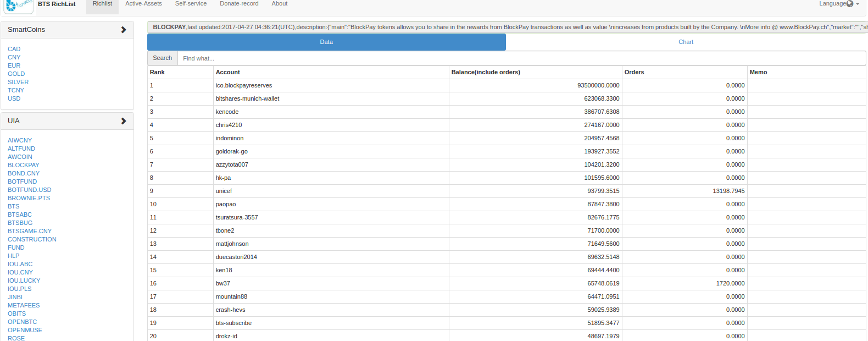Image resolution: width=868 pixels, height=341 pixels.
Task: Select account ico.blockpayreserves
Action: coord(243,85)
